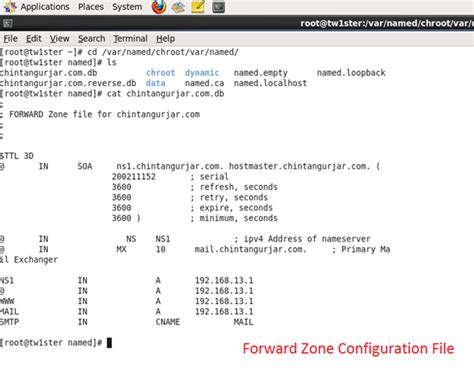The width and height of the screenshot is (474, 381).
Task: Click 'hostmaster.chintangurjar.com.' in SOA record
Action: (299, 166)
